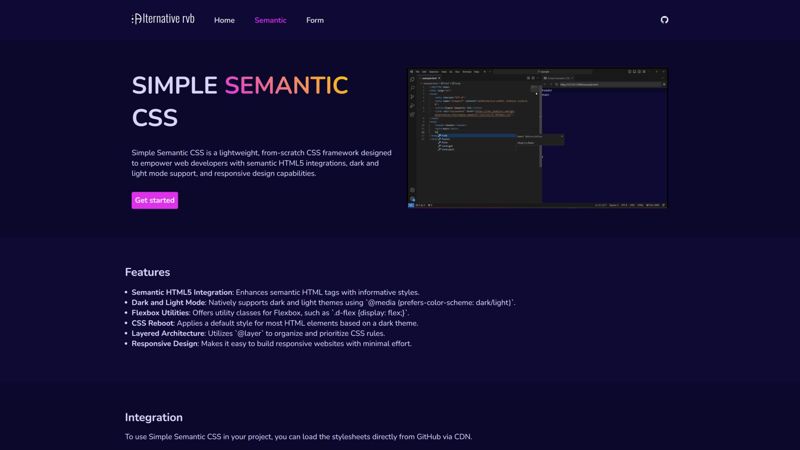Select the Semantic nav item
The height and width of the screenshot is (450, 800).
point(270,20)
